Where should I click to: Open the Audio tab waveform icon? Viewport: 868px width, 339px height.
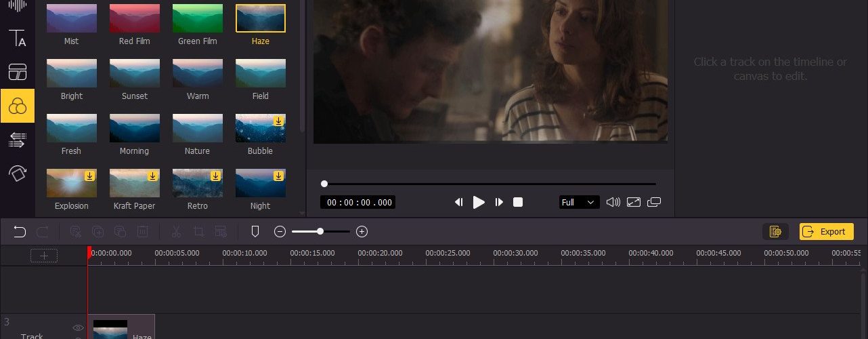pos(18,5)
